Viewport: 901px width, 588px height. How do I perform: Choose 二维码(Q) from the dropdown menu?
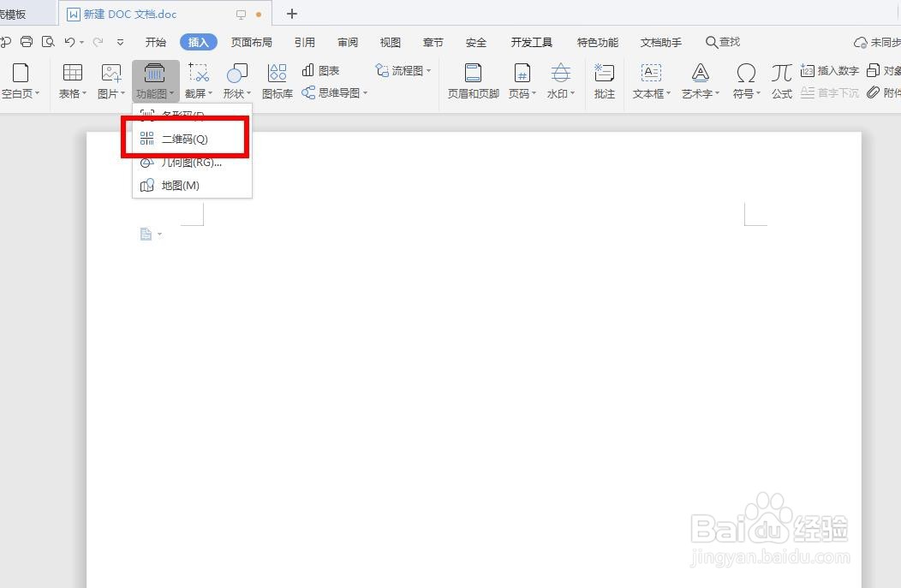tap(192, 139)
